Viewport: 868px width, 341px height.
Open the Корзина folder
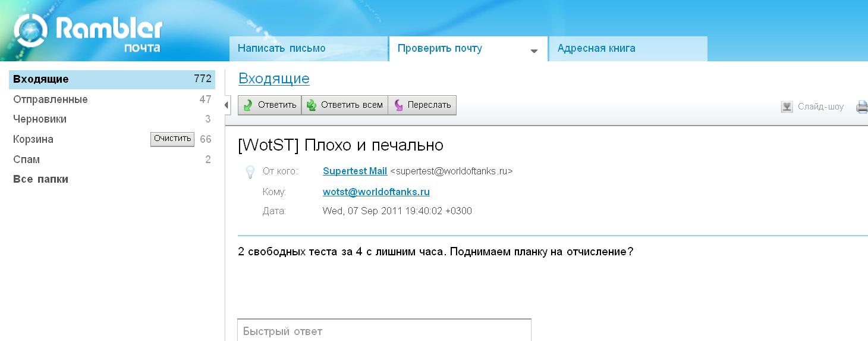point(33,139)
